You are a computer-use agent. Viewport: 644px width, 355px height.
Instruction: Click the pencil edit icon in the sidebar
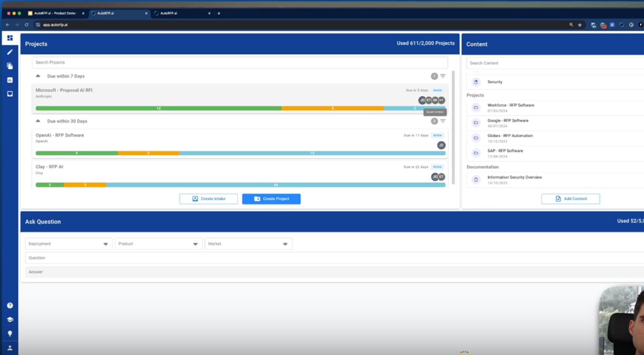click(x=10, y=52)
